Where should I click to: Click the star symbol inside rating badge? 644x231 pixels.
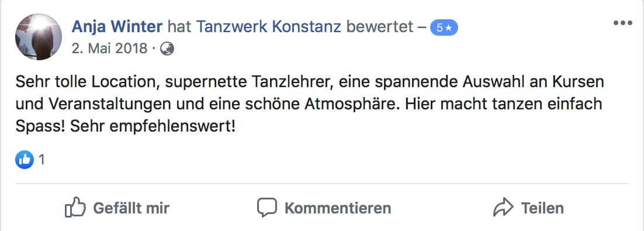pyautogui.click(x=448, y=28)
